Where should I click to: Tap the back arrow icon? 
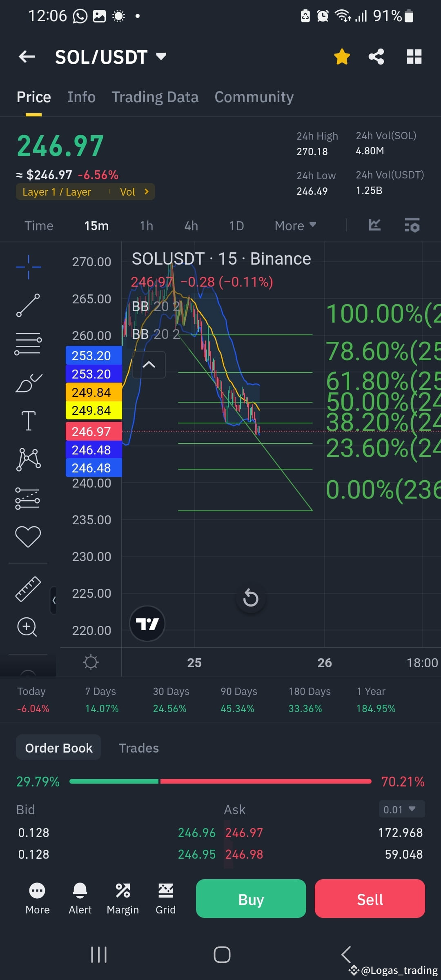click(27, 56)
